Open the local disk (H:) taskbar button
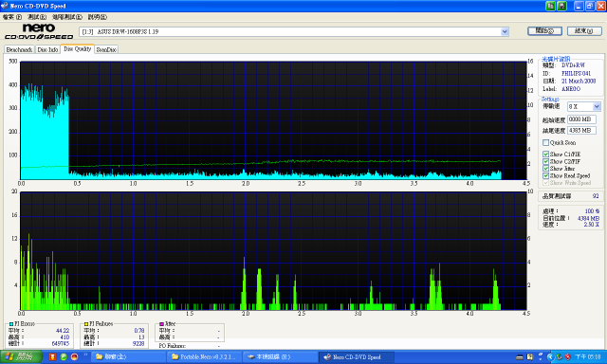 (280, 357)
